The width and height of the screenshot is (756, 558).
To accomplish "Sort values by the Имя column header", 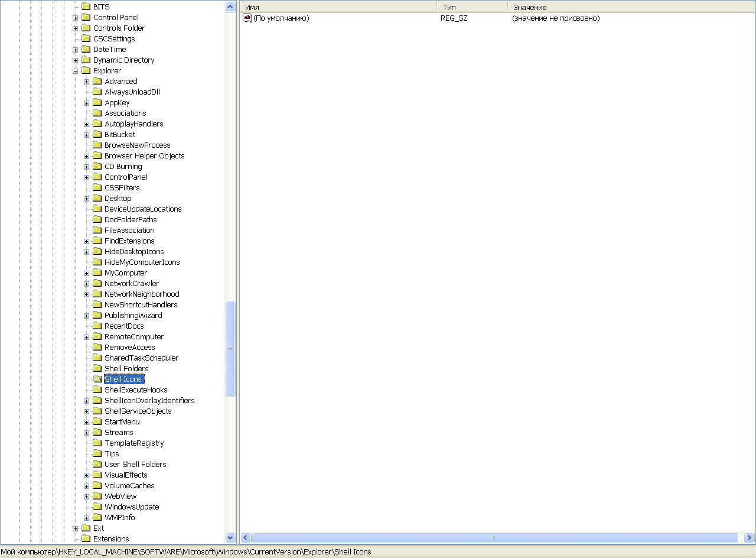I will click(x=338, y=7).
